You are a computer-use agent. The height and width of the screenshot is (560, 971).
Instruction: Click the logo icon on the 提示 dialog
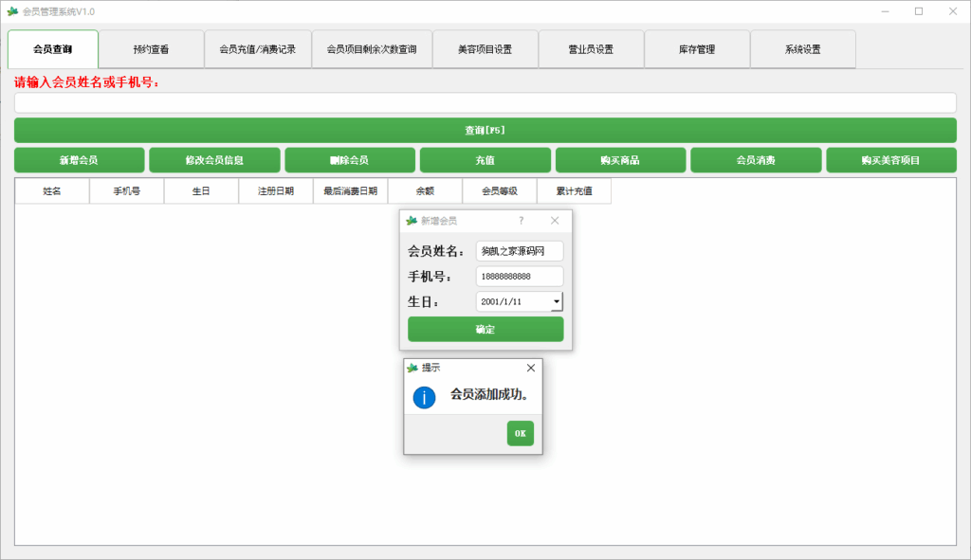tap(412, 368)
